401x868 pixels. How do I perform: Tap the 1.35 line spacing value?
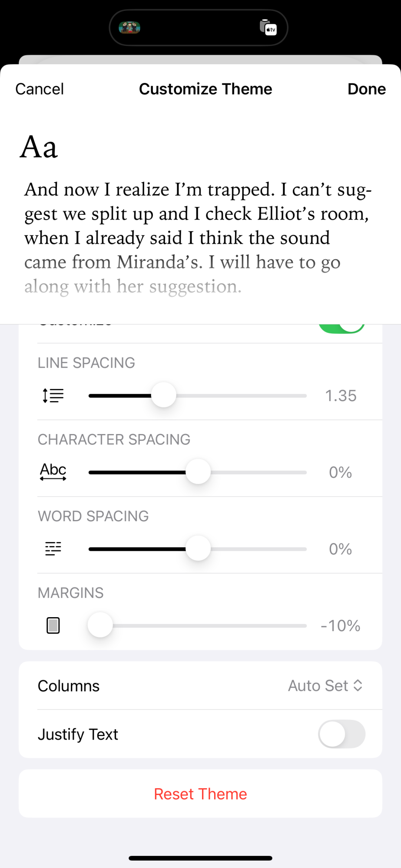click(341, 396)
